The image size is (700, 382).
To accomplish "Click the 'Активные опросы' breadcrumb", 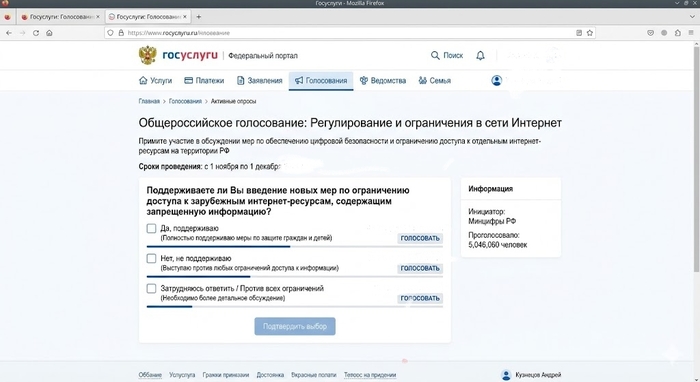I will coord(233,101).
